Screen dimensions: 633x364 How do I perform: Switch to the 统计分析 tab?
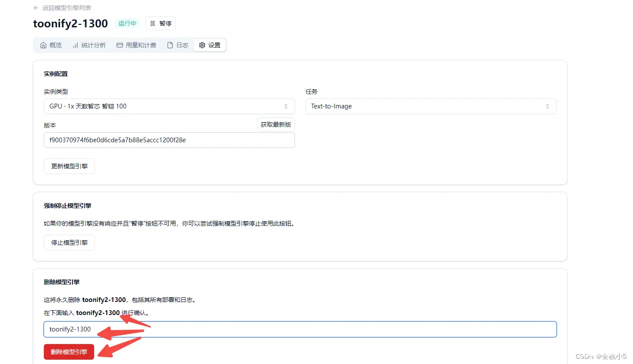tap(89, 45)
